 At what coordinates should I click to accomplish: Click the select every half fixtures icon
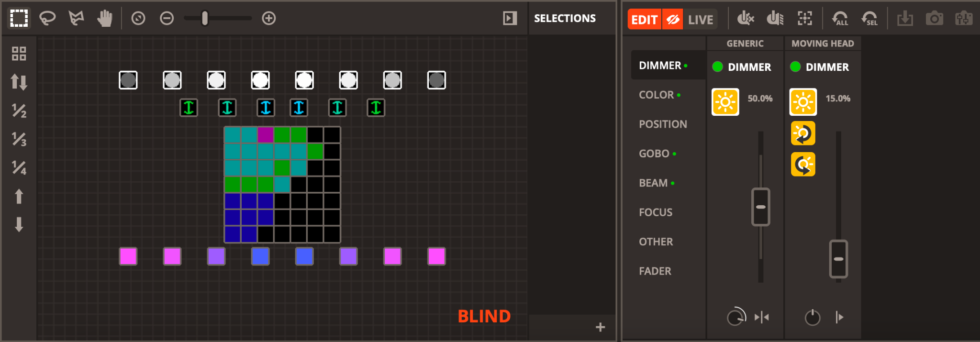[19, 110]
